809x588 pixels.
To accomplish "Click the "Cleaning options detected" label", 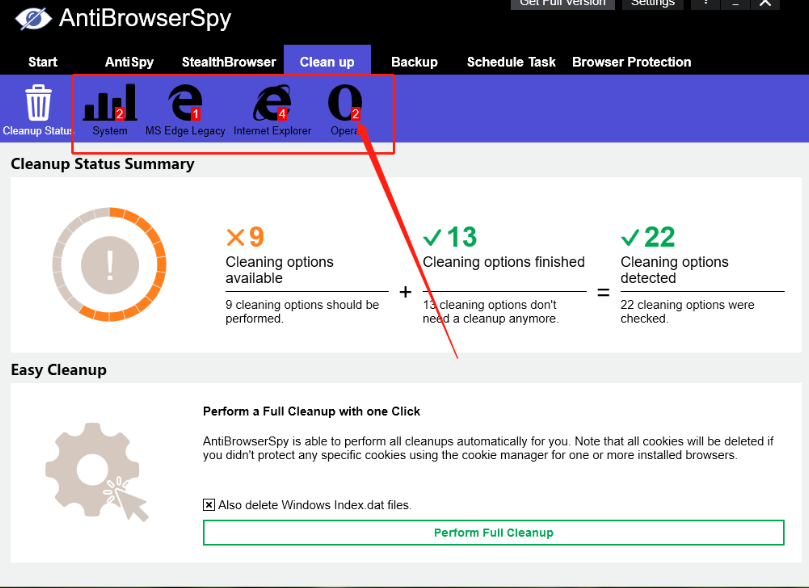I will (674, 270).
